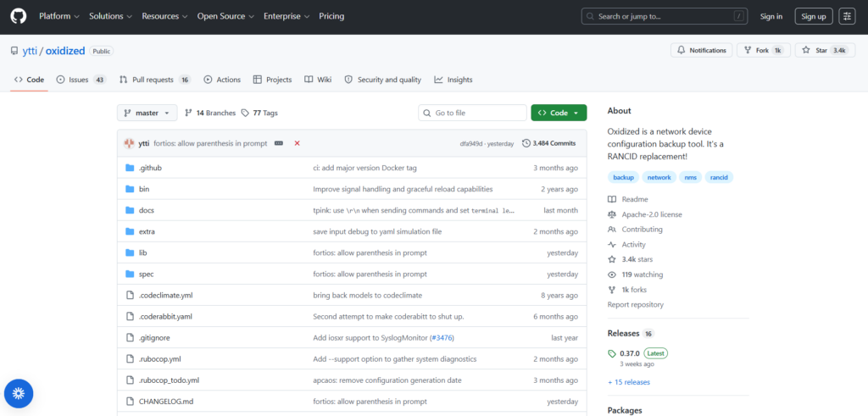Expand the Solutions menu
Image resolution: width=868 pixels, height=416 pixels.
click(111, 17)
